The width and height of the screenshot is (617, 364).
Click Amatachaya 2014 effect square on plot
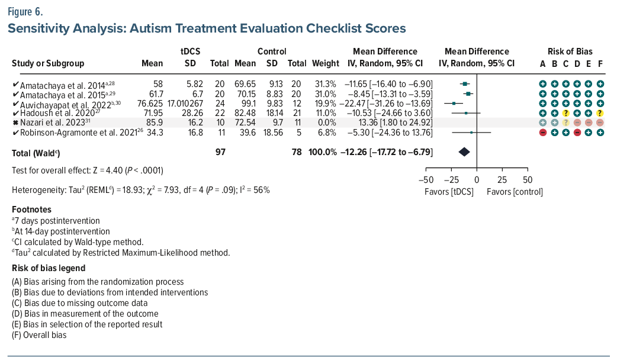point(465,85)
